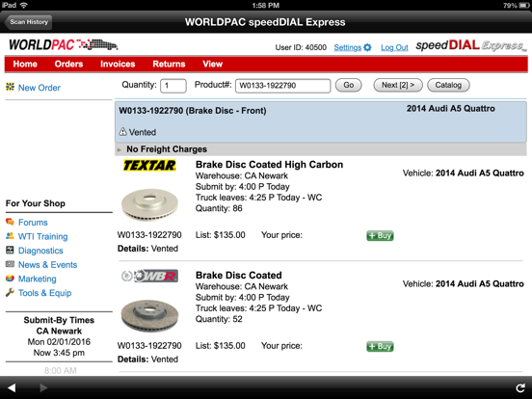Open the Returns menu
Screen dimensions: 532x399
pyautogui.click(x=169, y=64)
